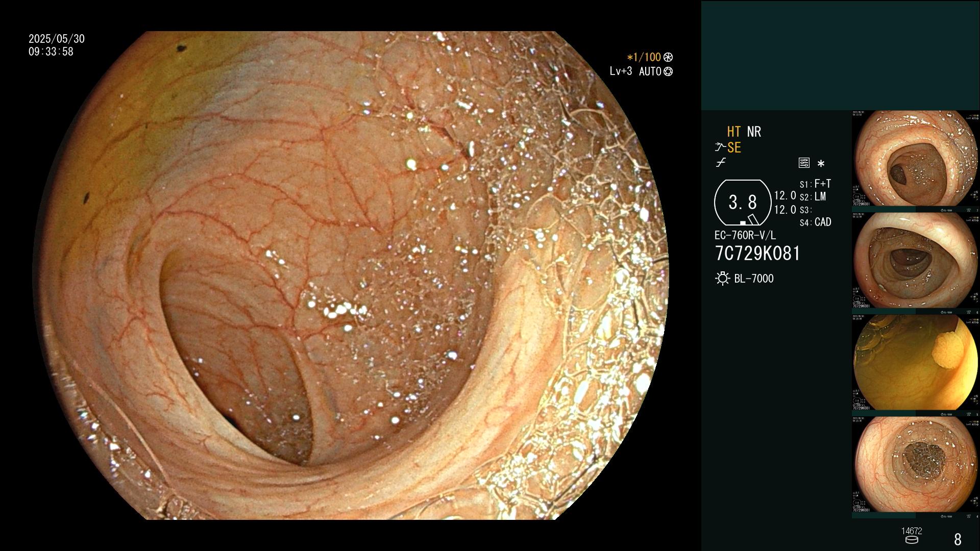980x551 pixels.
Task: Click the AUTO iris mode text
Action: click(650, 71)
